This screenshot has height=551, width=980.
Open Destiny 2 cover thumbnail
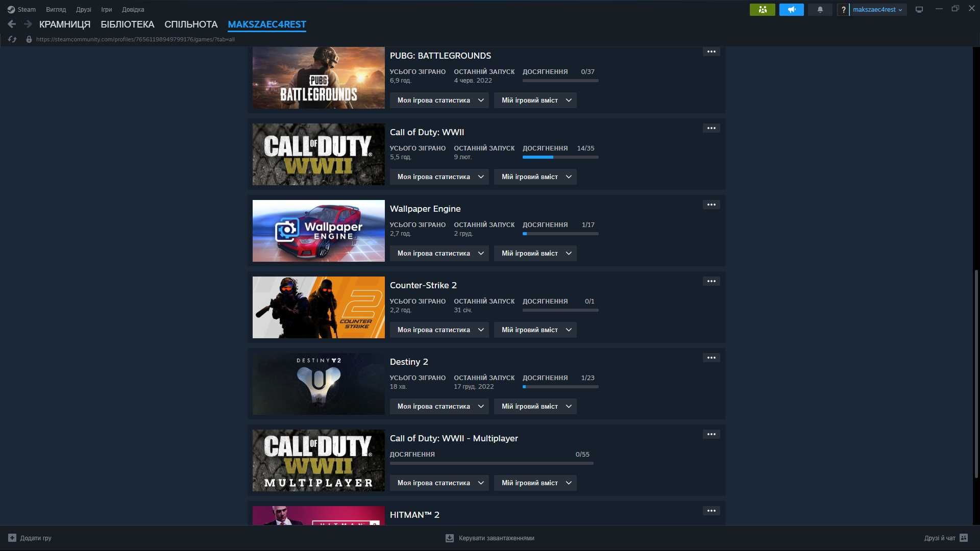(318, 384)
